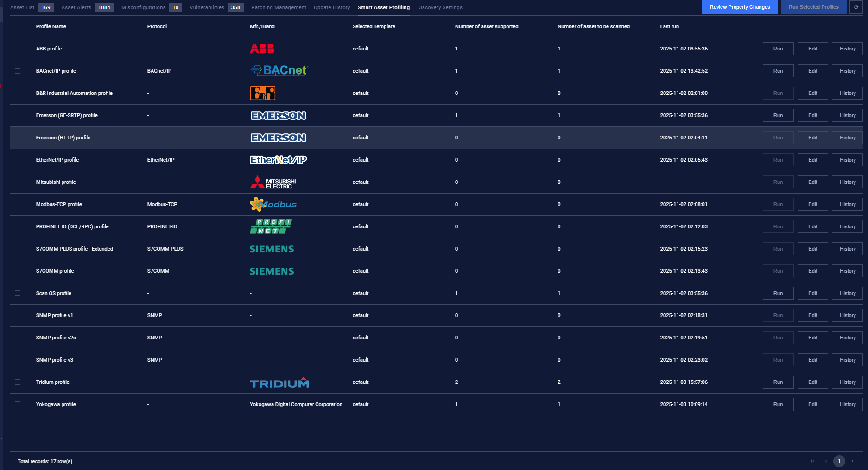The height and width of the screenshot is (470, 868).
Task: Click the 'Mitsubishi profile' name
Action: pos(56,182)
